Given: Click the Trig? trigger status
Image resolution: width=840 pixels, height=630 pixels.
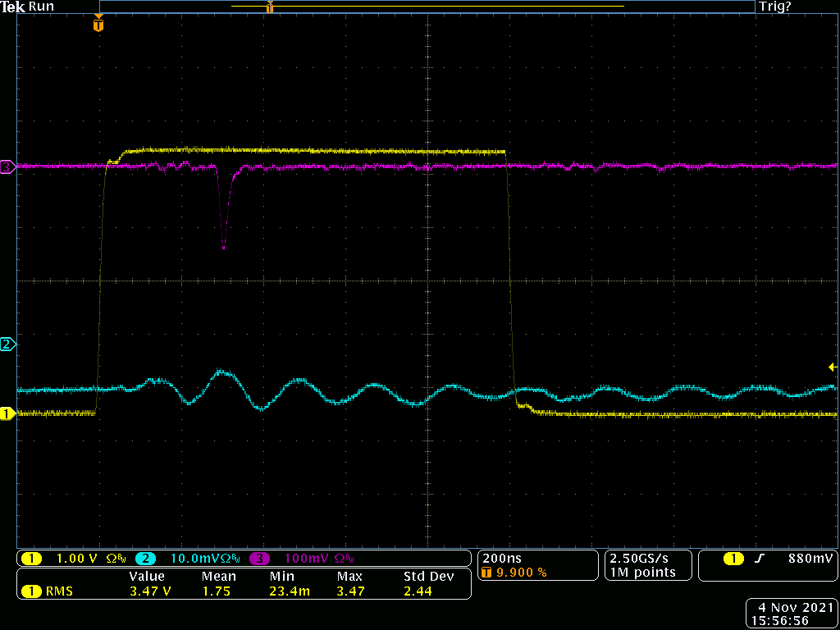Looking at the screenshot, I should [x=776, y=7].
